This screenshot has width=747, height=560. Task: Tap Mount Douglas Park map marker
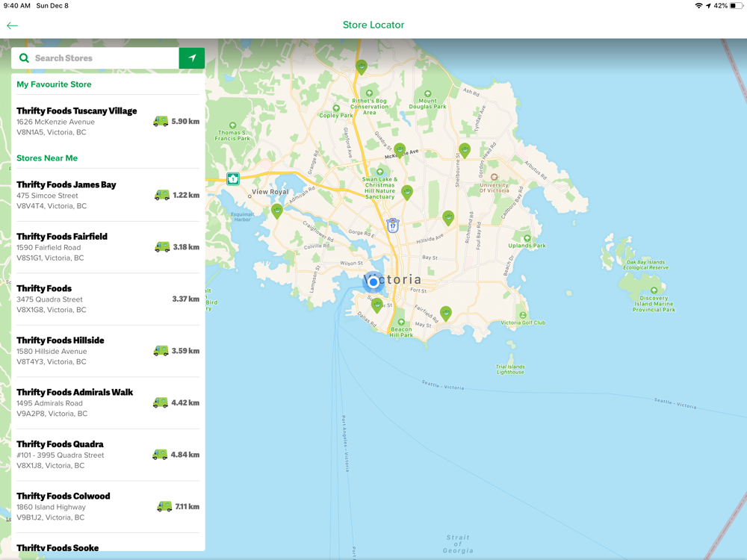(x=428, y=94)
